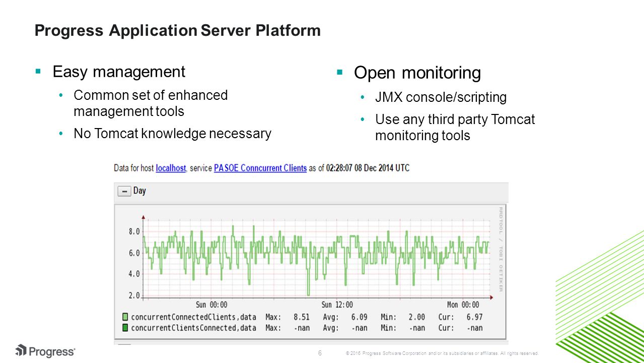Image resolution: width=644 pixels, height=363 pixels.
Task: Open the PASOE Conncurrent Clients link
Action: coord(260,168)
